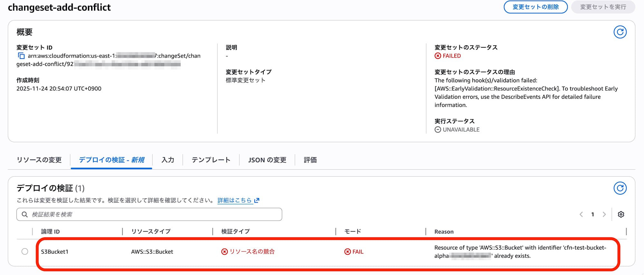Screen dimensions: 644x275
Task: Select the S3Bucket1 row radio button
Action: [25, 252]
